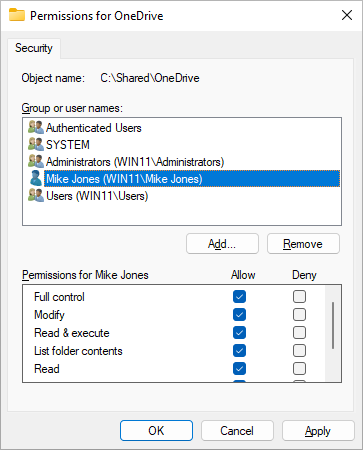Select the Security tab
The height and width of the screenshot is (450, 363).
tap(34, 48)
